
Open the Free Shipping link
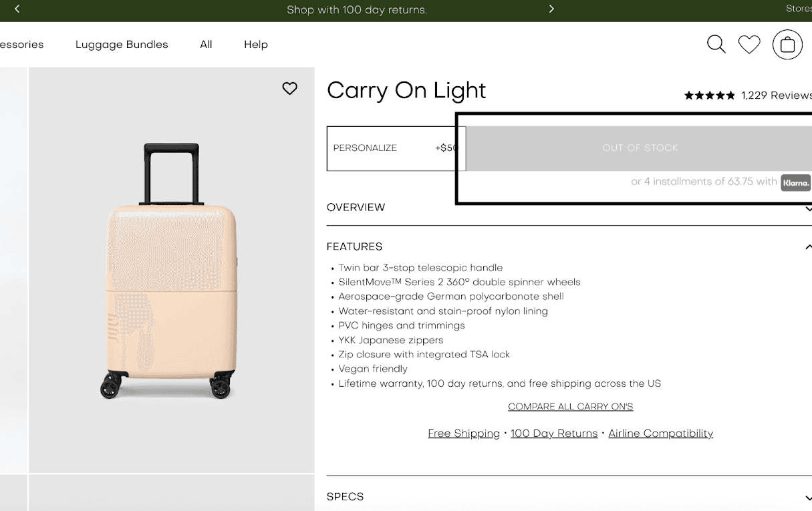tap(464, 434)
